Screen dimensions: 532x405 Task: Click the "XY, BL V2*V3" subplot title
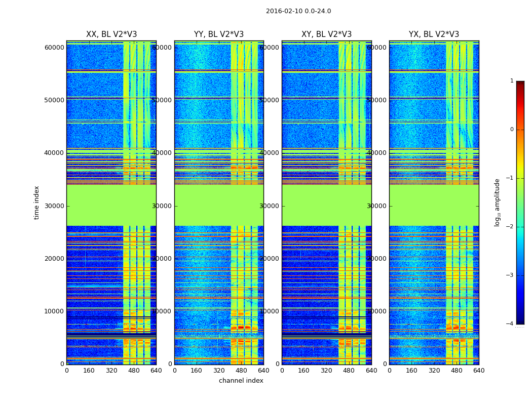[326, 34]
